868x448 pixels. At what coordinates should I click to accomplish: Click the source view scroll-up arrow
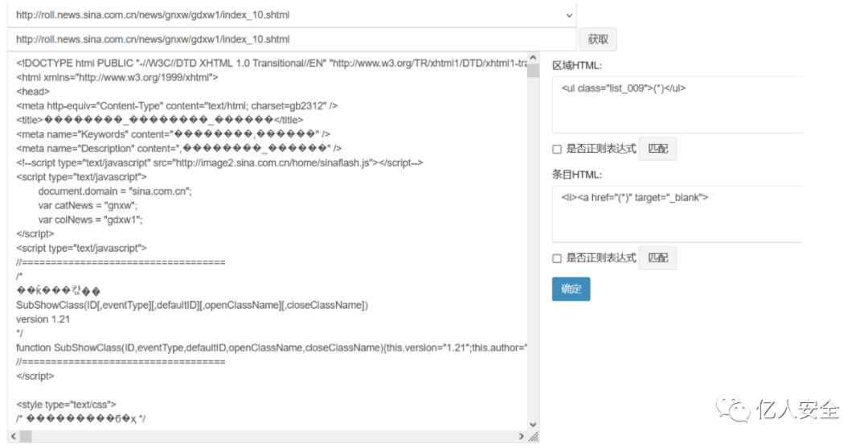pyautogui.click(x=533, y=58)
